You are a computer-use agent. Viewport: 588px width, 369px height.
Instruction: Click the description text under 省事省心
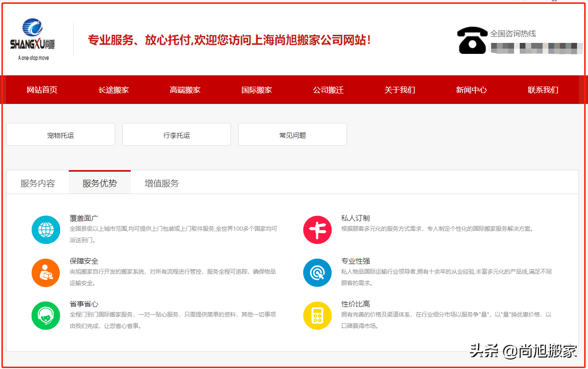point(173,320)
